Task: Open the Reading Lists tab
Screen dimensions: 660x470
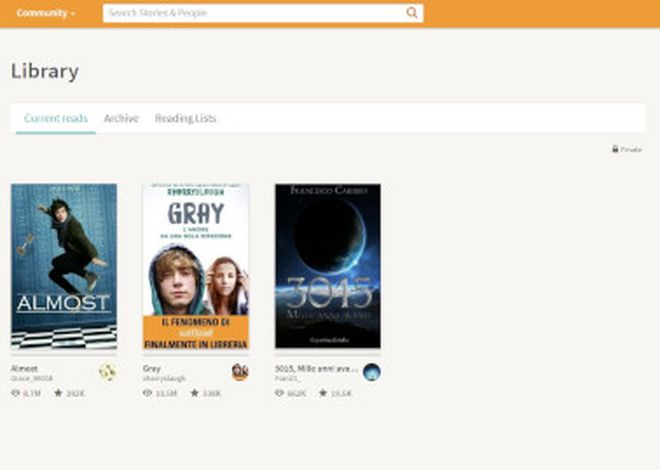Action: click(x=185, y=118)
